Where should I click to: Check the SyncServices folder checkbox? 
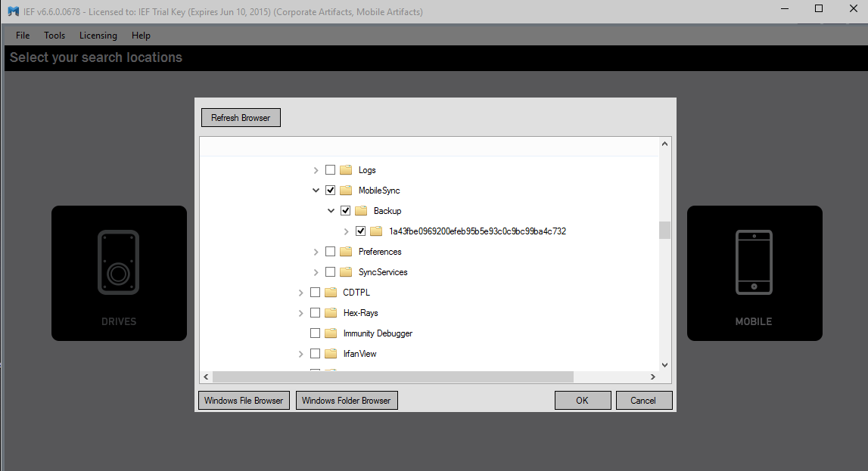(330, 272)
